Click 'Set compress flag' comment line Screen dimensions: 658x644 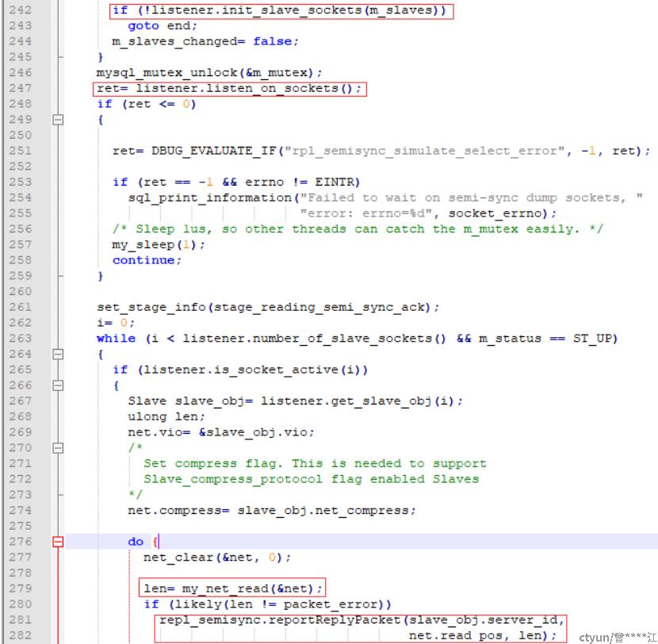pyautogui.click(x=315, y=464)
